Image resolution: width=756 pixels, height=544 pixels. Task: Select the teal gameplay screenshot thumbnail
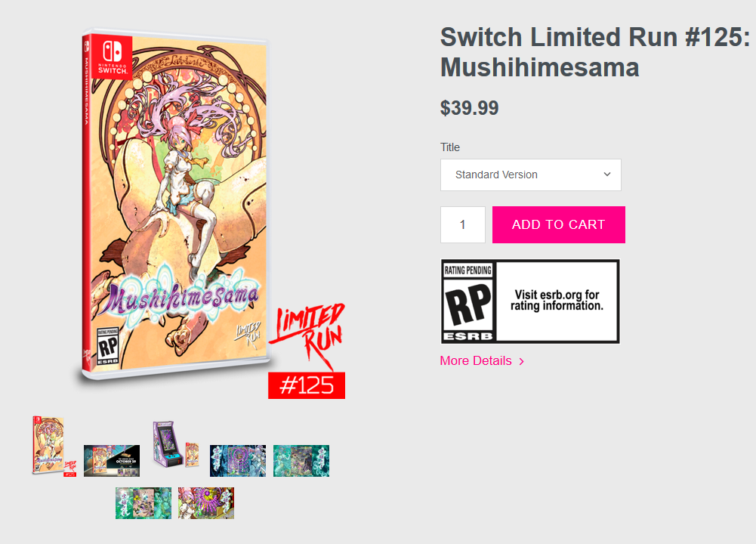pos(301,461)
